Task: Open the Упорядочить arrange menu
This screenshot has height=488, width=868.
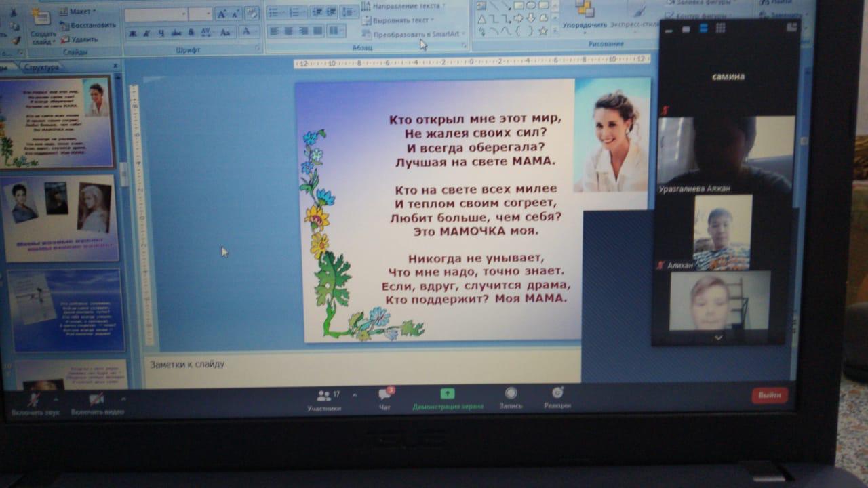Action: pos(583,26)
